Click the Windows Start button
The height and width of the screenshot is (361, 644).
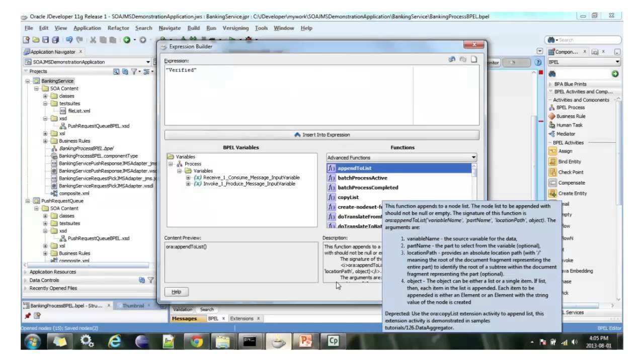tap(33, 341)
